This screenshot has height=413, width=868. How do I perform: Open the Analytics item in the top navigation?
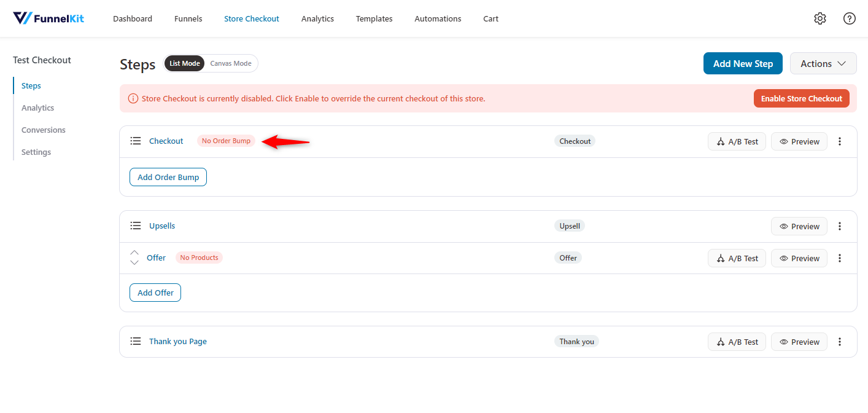coord(317,18)
